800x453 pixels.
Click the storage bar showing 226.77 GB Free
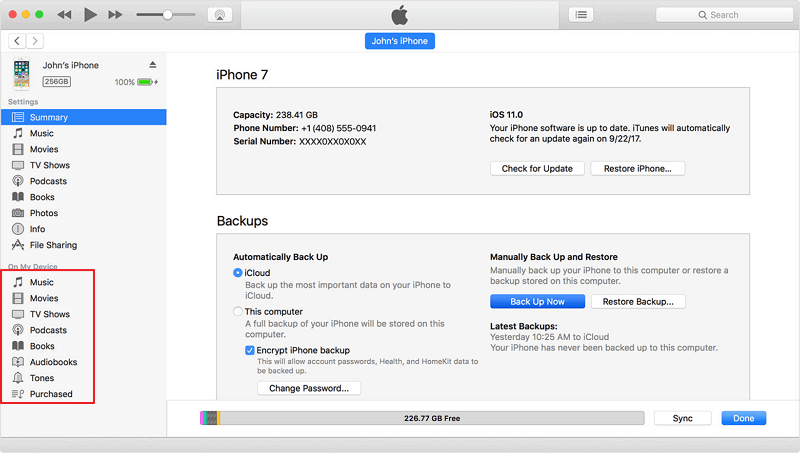pyautogui.click(x=422, y=418)
